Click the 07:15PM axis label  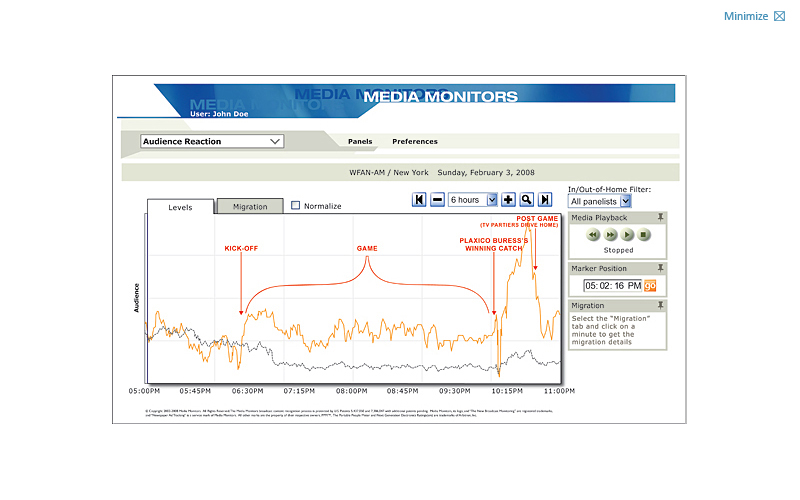click(x=299, y=391)
